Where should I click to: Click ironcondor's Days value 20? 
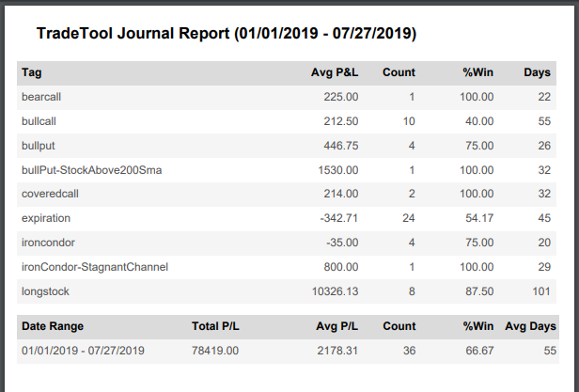pyautogui.click(x=544, y=243)
